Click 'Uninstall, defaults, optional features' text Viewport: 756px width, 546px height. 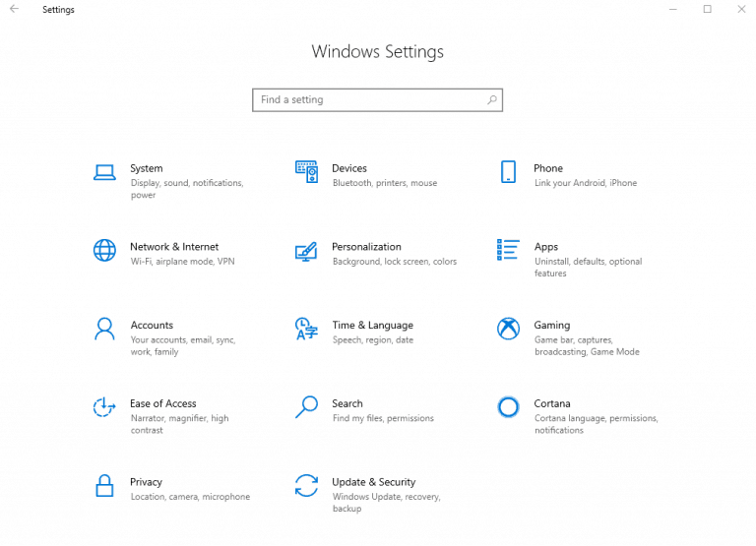click(x=589, y=268)
